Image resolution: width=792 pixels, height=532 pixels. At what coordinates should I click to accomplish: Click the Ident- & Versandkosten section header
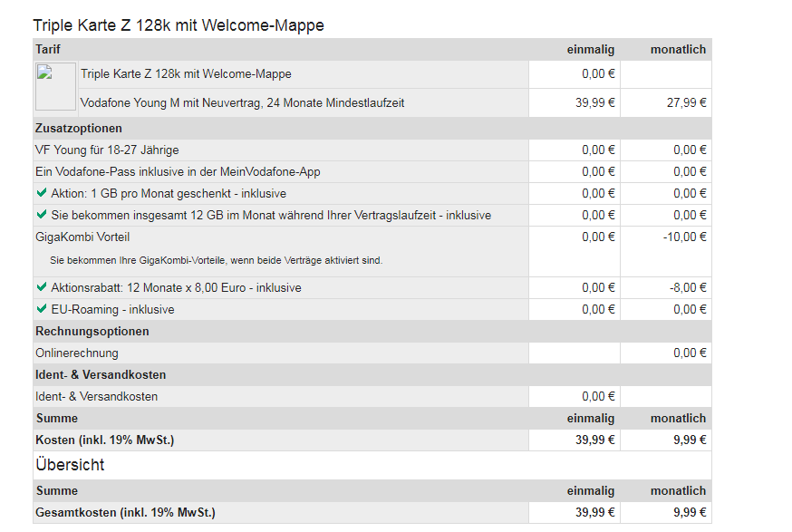coord(101,375)
